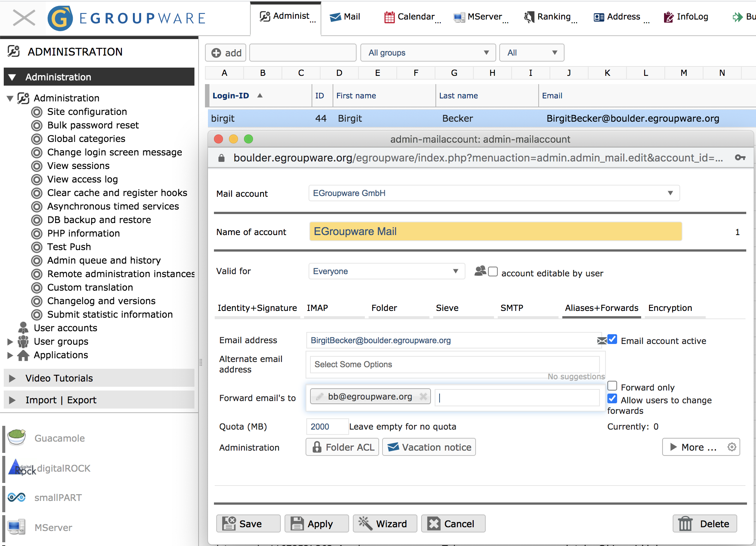
Task: Uncheck Email account active checkbox
Action: [612, 339]
